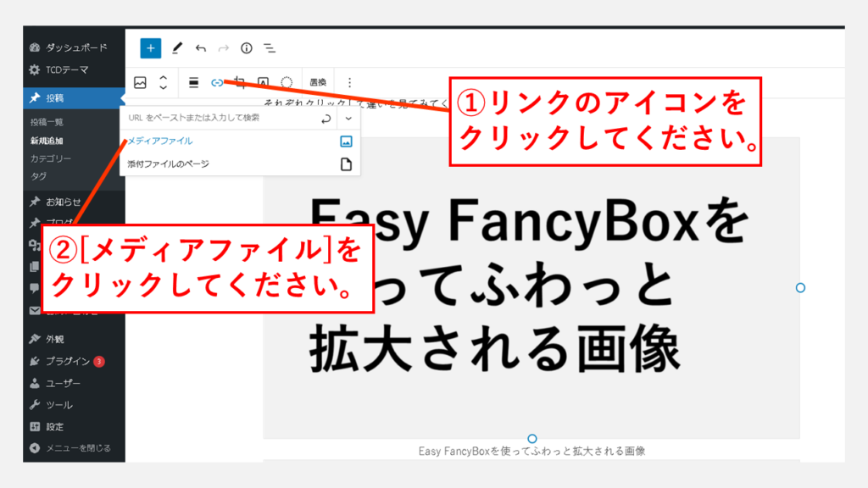
Task: Choose 添付ファイルのページ link option
Action: click(169, 164)
